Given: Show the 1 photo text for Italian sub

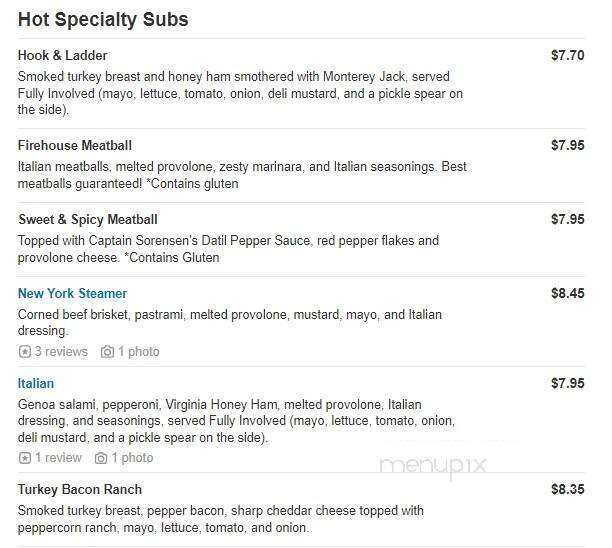Looking at the screenshot, I should tap(132, 458).
